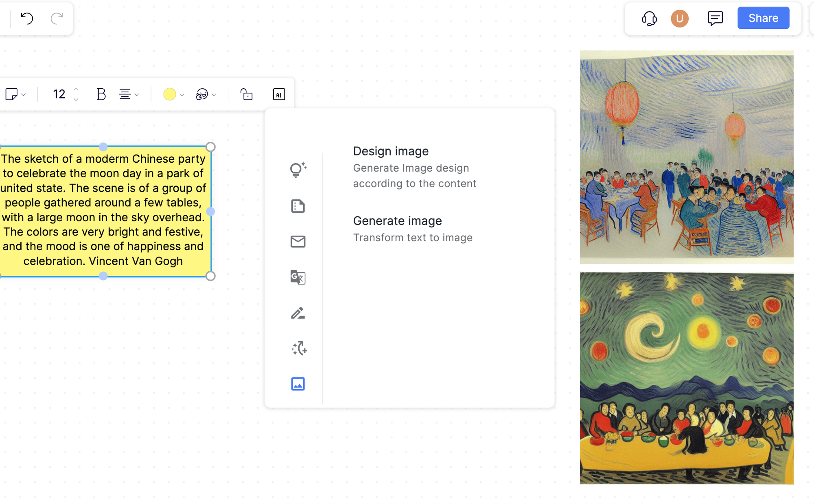This screenshot has height=504, width=814.
Task: Open the comments speech bubble icon
Action: [x=715, y=18]
